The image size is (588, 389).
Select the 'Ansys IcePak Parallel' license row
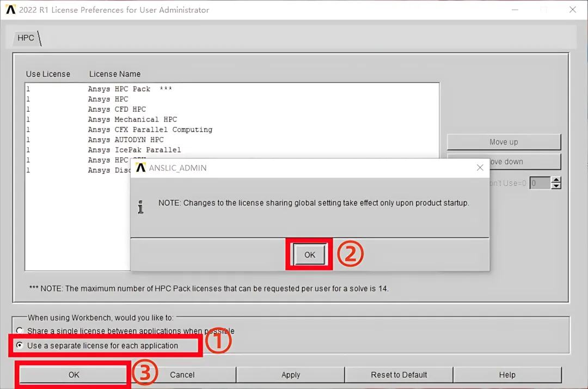[232, 150]
